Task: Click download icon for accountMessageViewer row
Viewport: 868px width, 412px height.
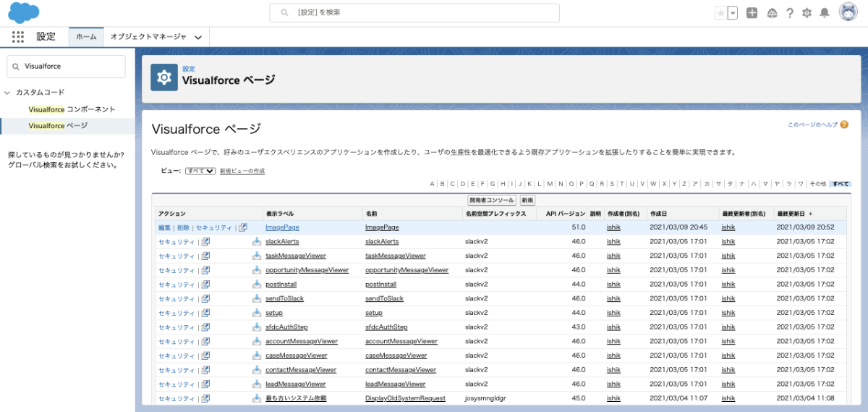Action: point(257,341)
